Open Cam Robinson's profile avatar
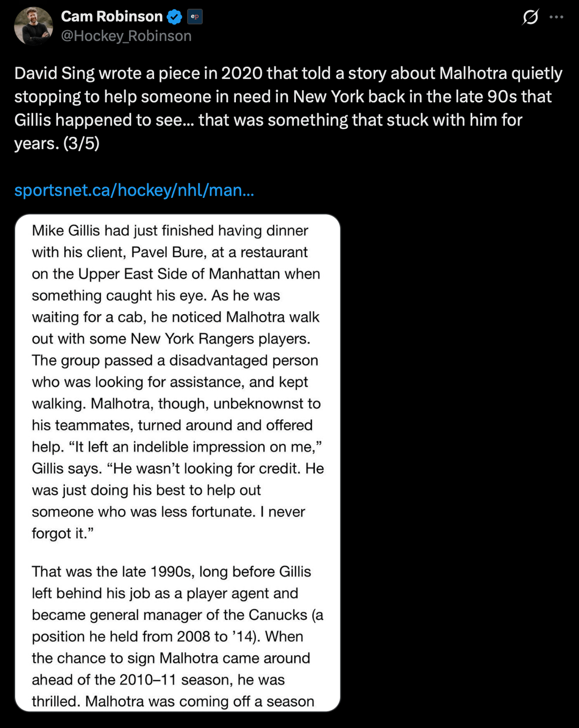This screenshot has height=728, width=579. [x=33, y=26]
